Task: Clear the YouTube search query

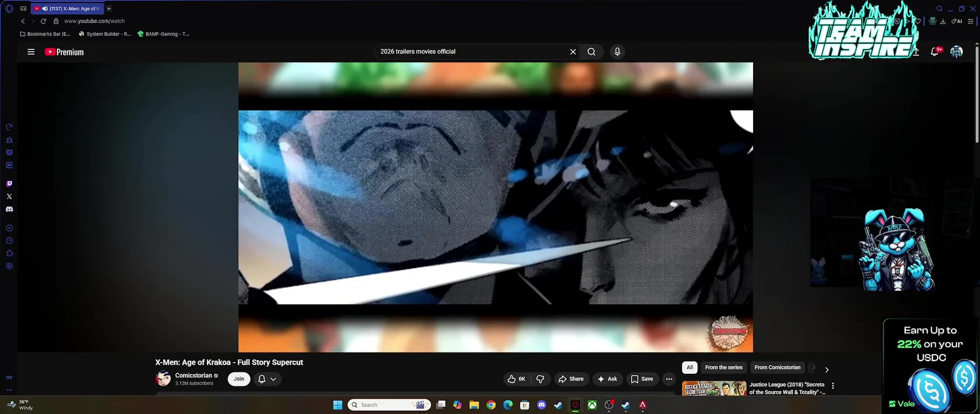Action: coord(573,52)
